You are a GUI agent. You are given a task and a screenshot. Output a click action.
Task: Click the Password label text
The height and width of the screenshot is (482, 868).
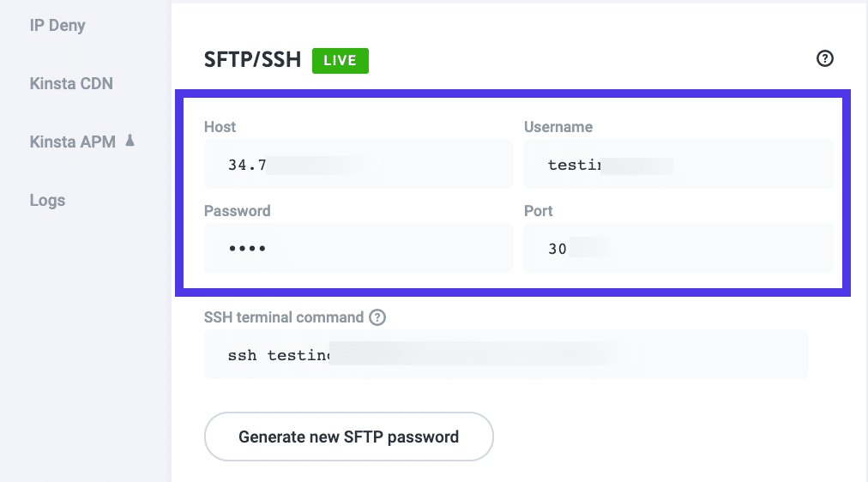click(x=237, y=211)
